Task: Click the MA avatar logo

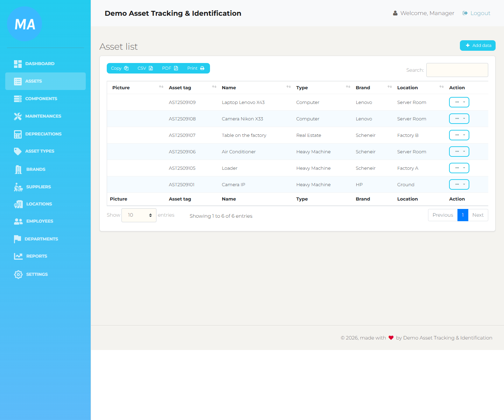Action: tap(24, 24)
